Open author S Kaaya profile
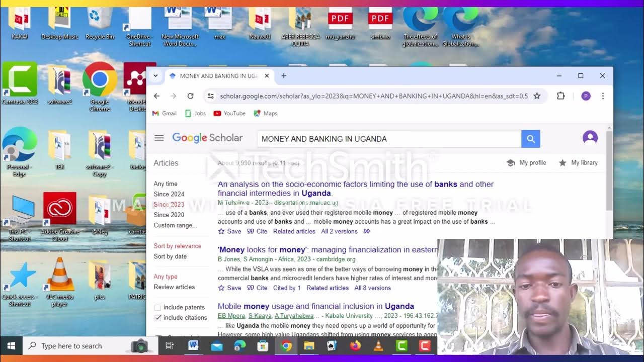Image resolution: width=644 pixels, height=362 pixels. [260, 316]
